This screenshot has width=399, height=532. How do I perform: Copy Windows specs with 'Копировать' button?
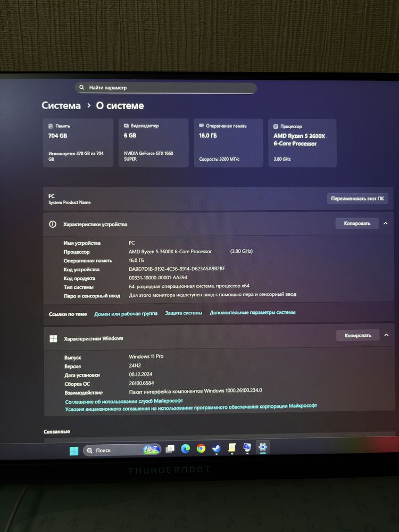[358, 335]
